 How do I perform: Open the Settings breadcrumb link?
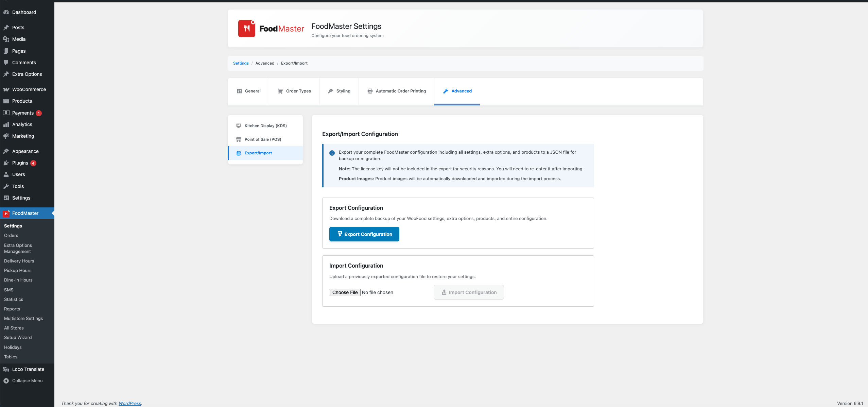point(241,63)
